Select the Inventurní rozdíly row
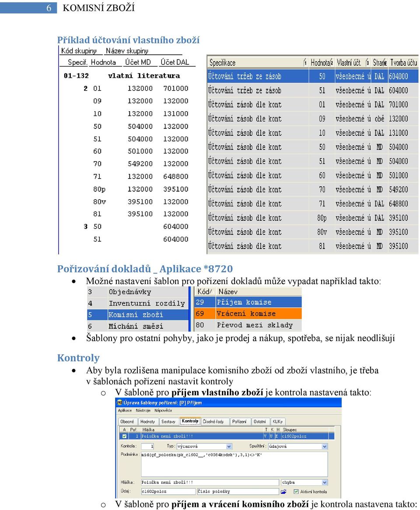The image size is (420, 510). tap(138, 303)
